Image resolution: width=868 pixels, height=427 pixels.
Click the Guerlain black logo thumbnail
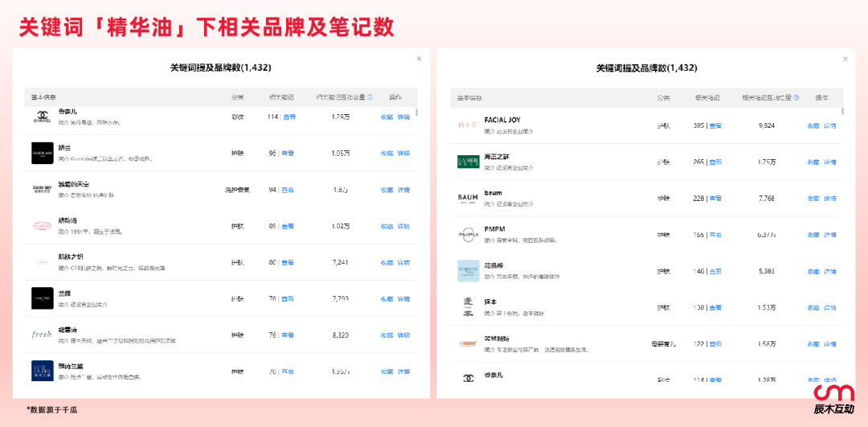click(43, 154)
